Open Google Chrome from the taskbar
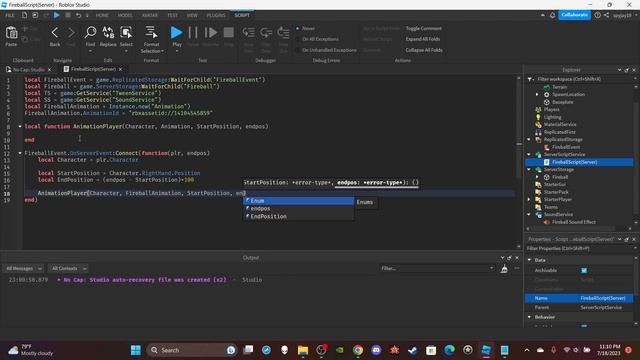This screenshot has height=360, width=640. [358, 350]
